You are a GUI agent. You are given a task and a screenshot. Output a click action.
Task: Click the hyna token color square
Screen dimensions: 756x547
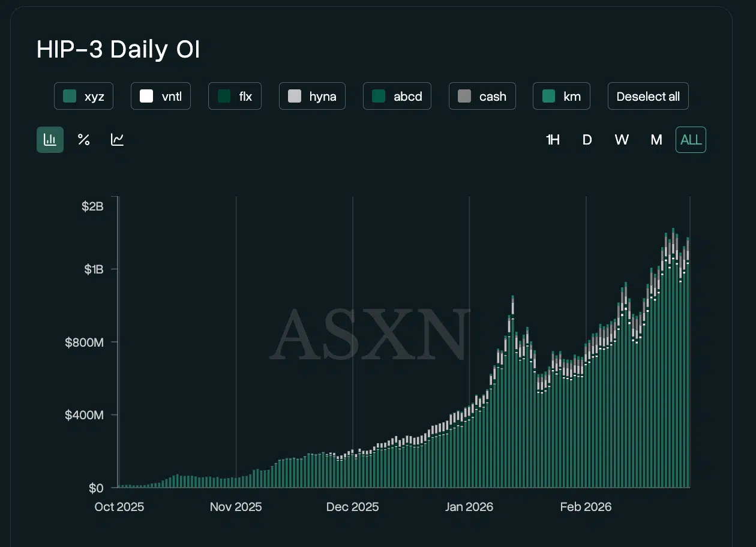[294, 95]
